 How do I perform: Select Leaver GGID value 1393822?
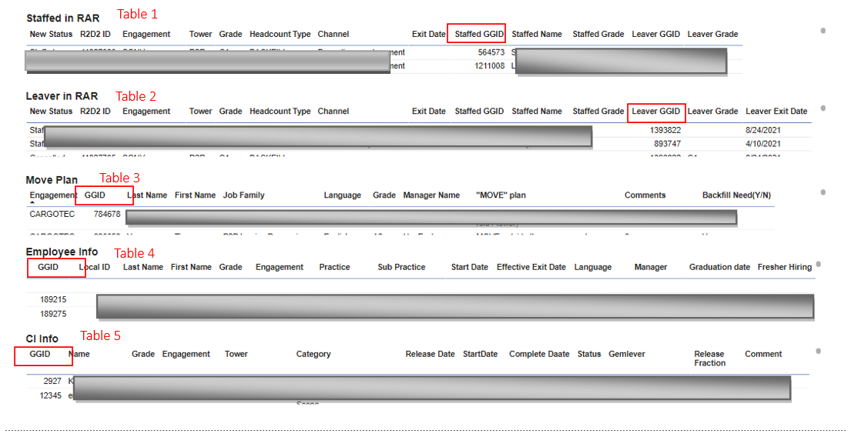click(665, 131)
